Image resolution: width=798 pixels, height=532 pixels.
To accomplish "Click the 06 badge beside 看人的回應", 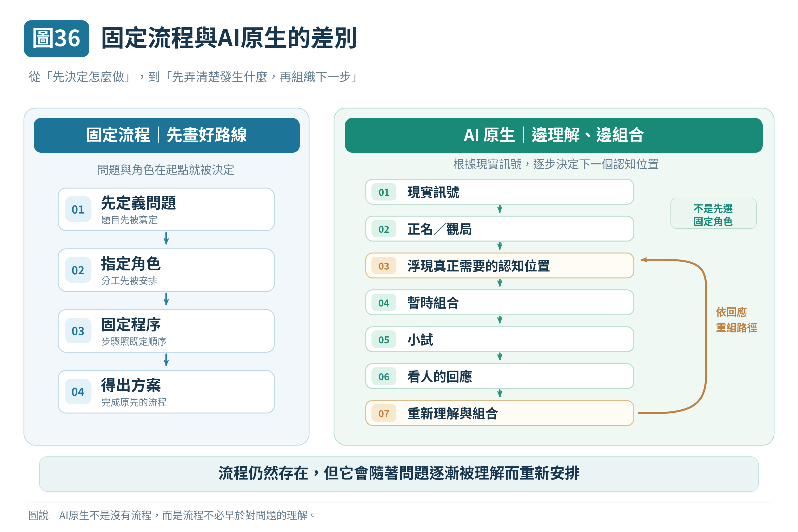I will tap(384, 377).
